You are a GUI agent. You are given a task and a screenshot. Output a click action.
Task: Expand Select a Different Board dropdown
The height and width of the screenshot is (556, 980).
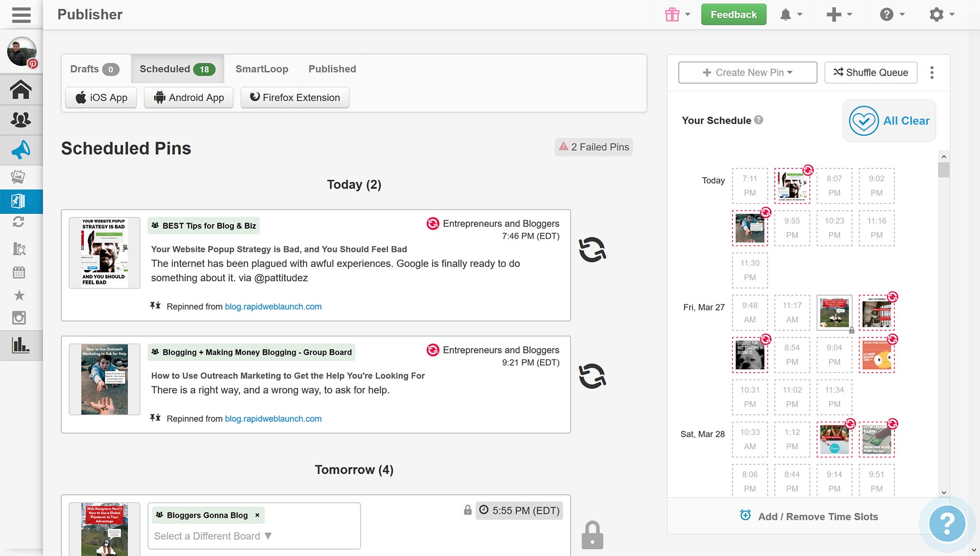click(x=213, y=536)
